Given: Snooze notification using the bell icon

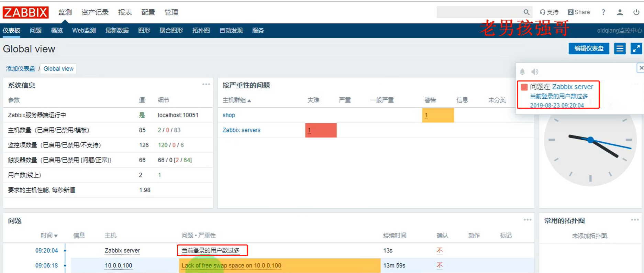Looking at the screenshot, I should 522,72.
